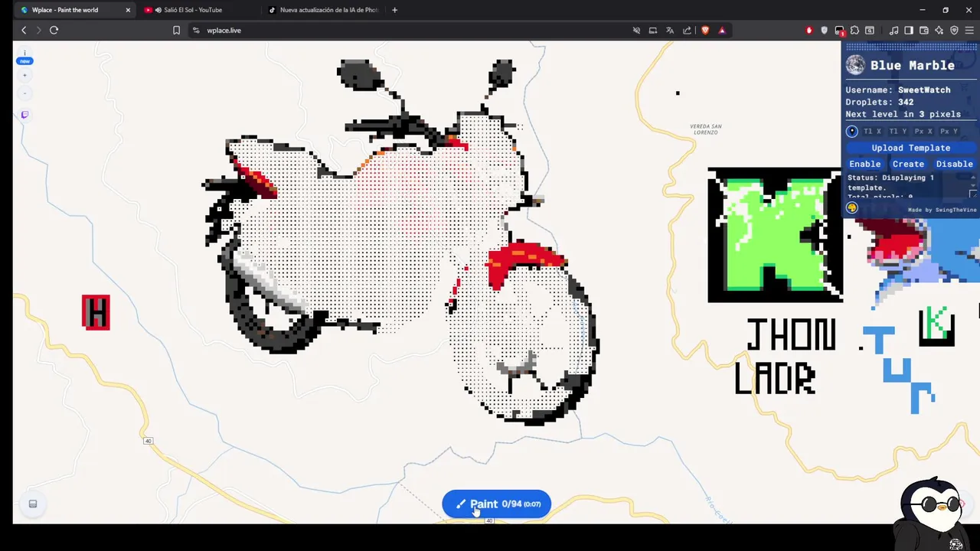The height and width of the screenshot is (551, 980).
Task: Click the screen cast icon in address bar
Action: click(x=653, y=30)
